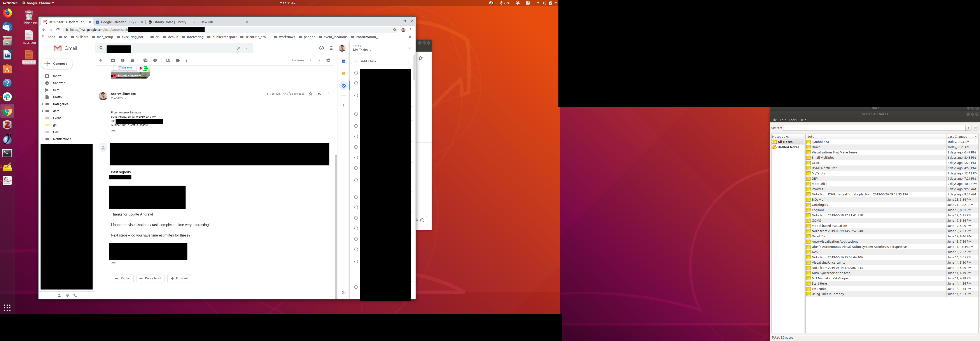Image resolution: width=980 pixels, height=341 pixels.
Task: Bookmark this page with star icon
Action: 394,30
